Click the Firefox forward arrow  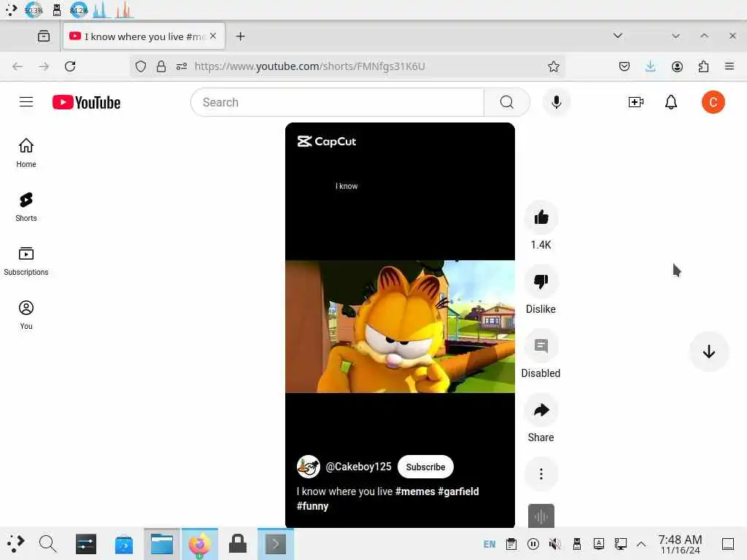click(x=44, y=66)
